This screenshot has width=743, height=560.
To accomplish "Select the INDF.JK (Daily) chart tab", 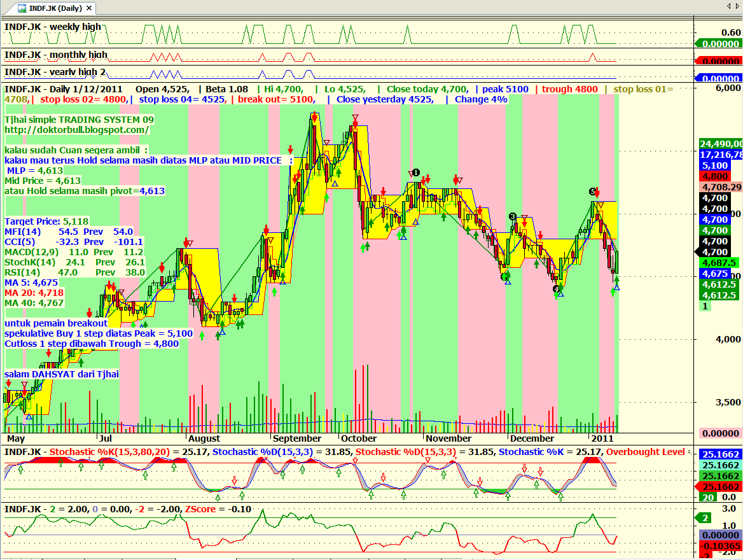I will (x=55, y=8).
